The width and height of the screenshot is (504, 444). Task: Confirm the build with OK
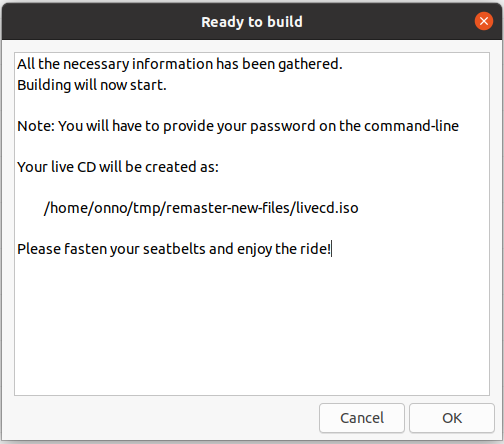[x=452, y=418]
